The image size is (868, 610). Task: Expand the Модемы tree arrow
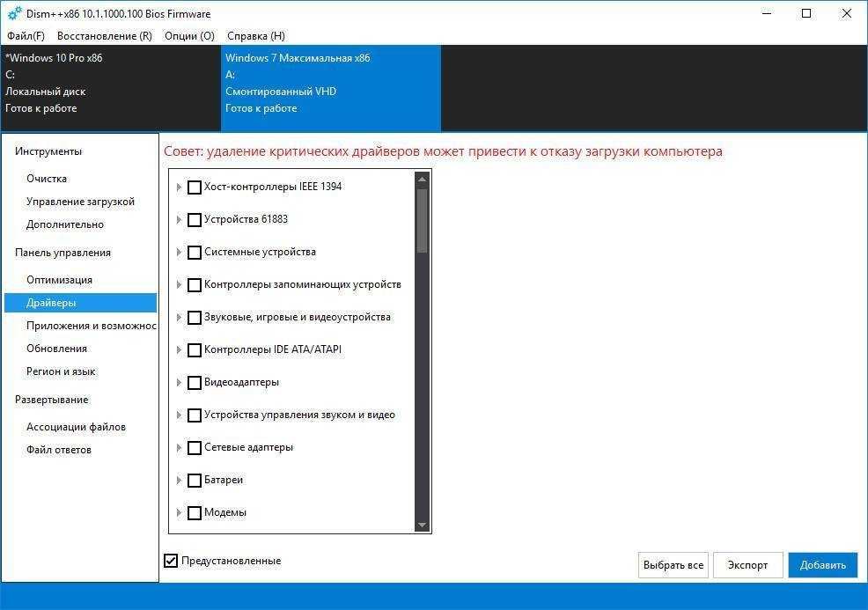pyautogui.click(x=179, y=513)
